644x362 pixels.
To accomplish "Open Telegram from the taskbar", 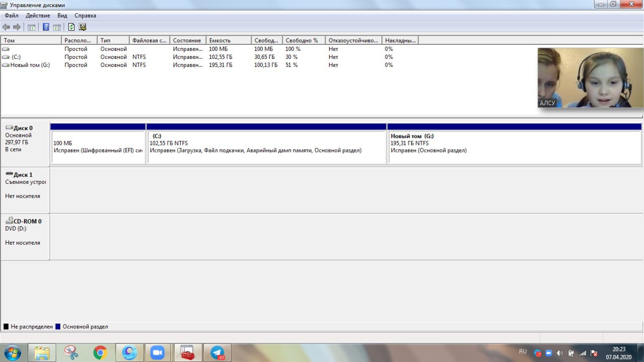I will click(x=217, y=353).
